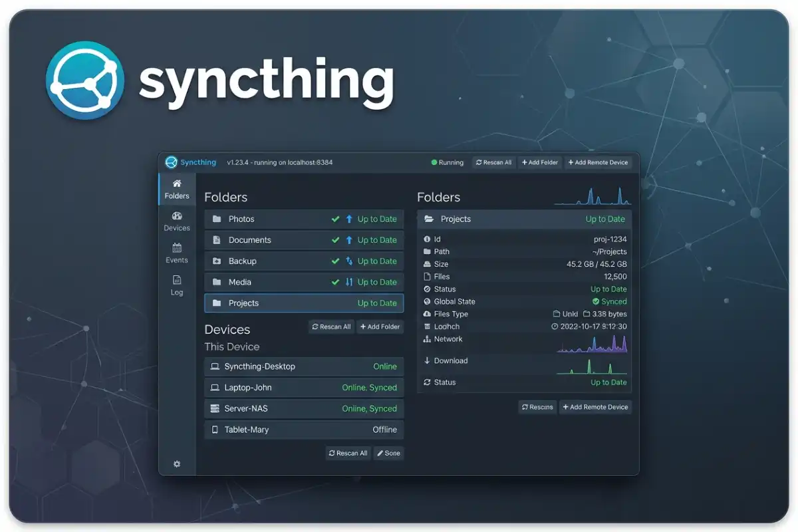
Task: Click the This Device subheading
Action: 232,346
